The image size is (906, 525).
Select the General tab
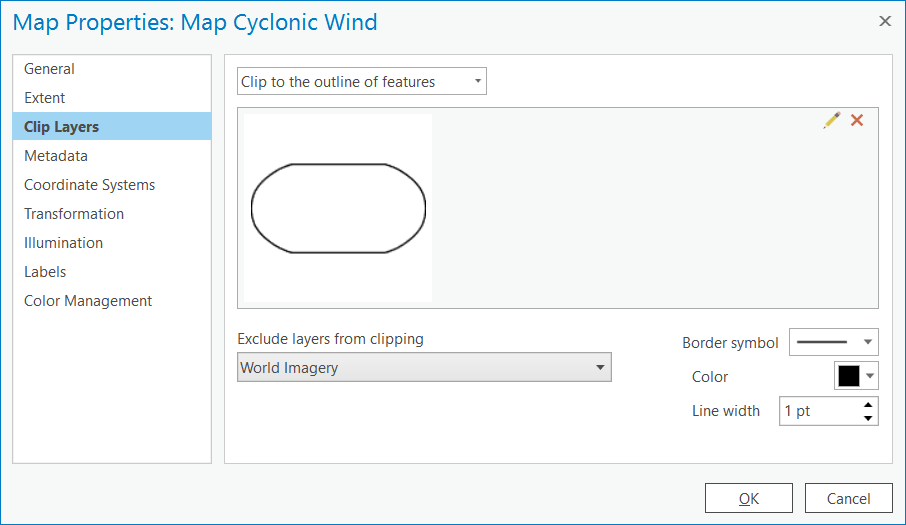[x=50, y=69]
